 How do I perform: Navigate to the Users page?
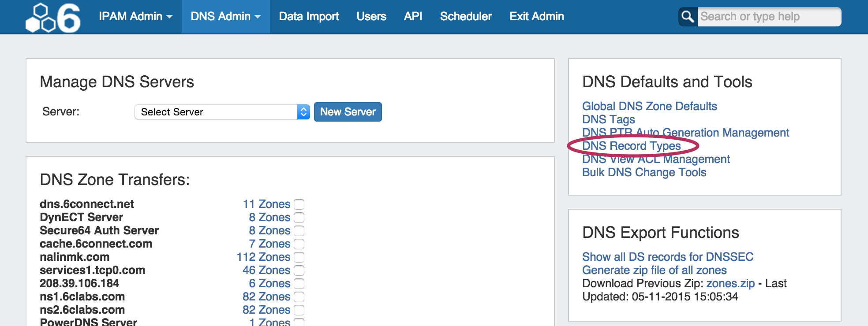click(371, 17)
